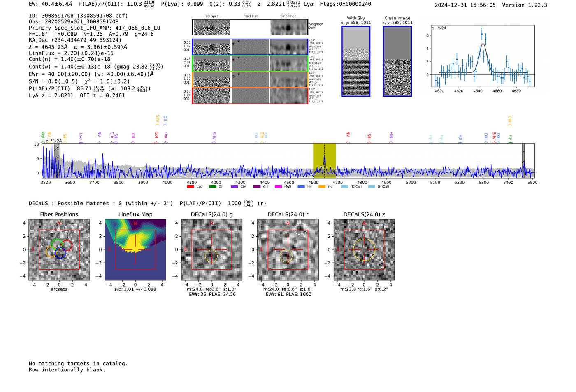
Task: Click the No matching targets in catalog text
Action: point(78,364)
